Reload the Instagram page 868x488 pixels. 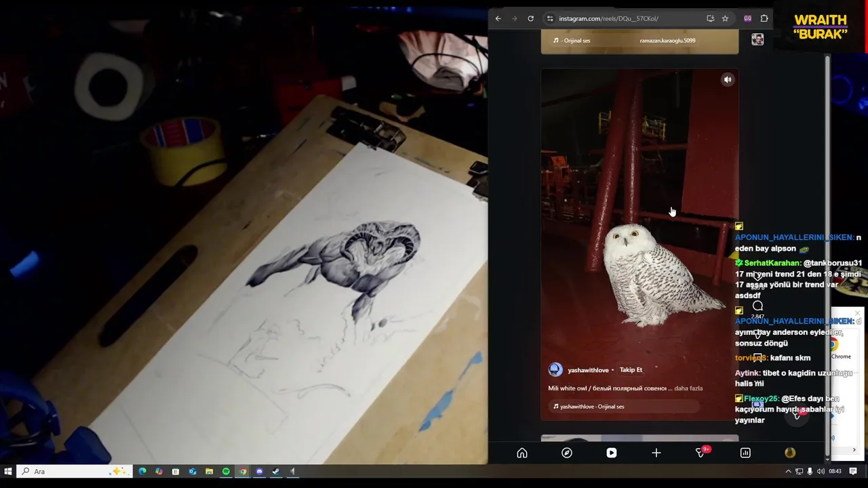[530, 18]
